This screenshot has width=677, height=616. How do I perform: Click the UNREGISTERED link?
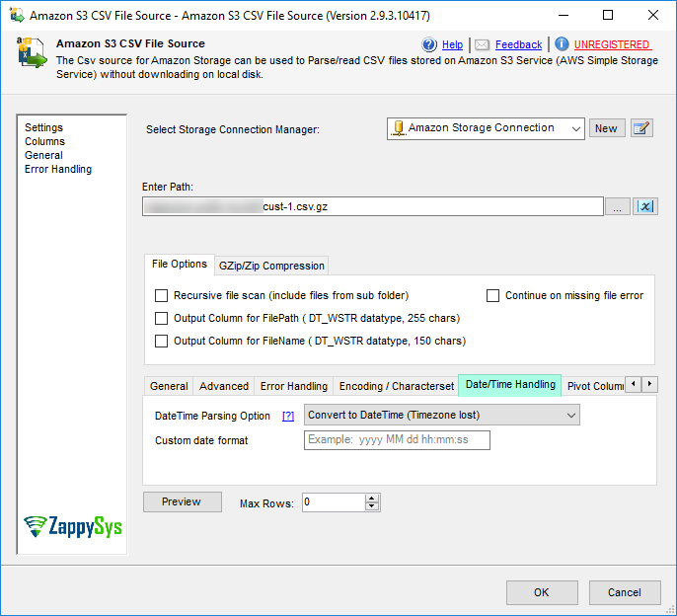pos(612,45)
